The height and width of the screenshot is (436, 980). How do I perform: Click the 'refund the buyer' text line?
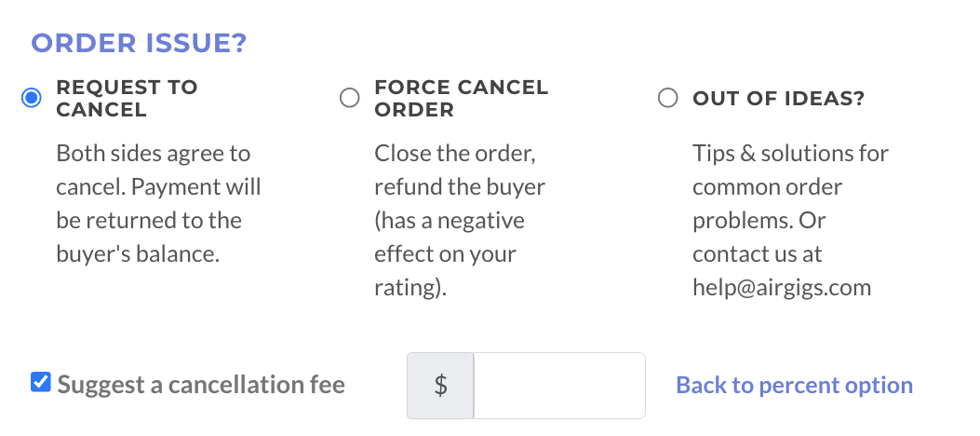[x=460, y=186]
